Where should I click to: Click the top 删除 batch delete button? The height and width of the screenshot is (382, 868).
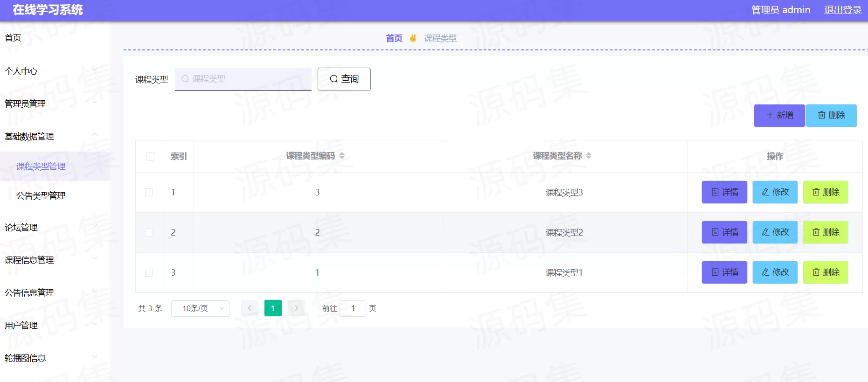point(831,115)
